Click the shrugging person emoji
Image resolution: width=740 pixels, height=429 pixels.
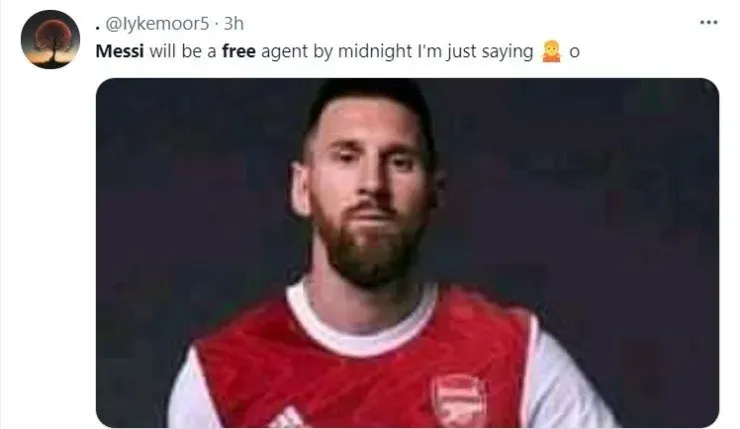tap(550, 51)
